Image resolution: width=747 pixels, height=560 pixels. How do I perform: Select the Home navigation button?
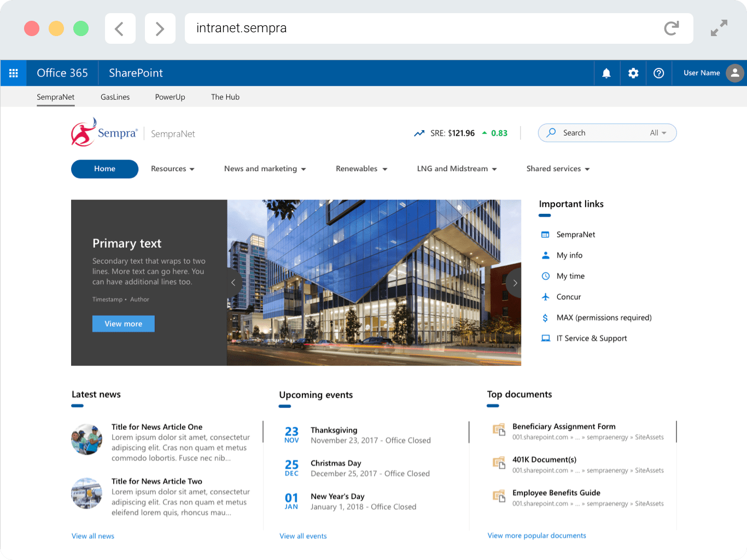tap(104, 169)
